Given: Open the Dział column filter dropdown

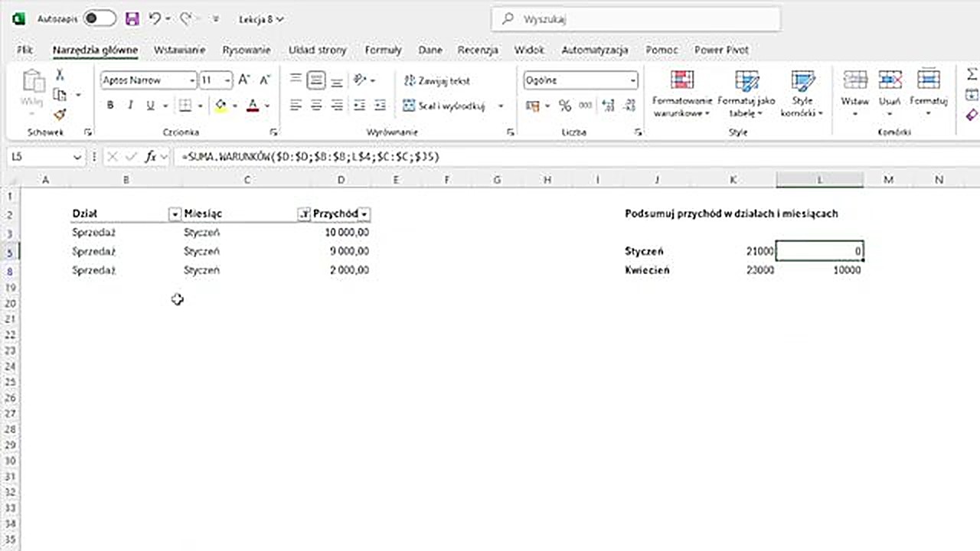Looking at the screenshot, I should pos(175,214).
